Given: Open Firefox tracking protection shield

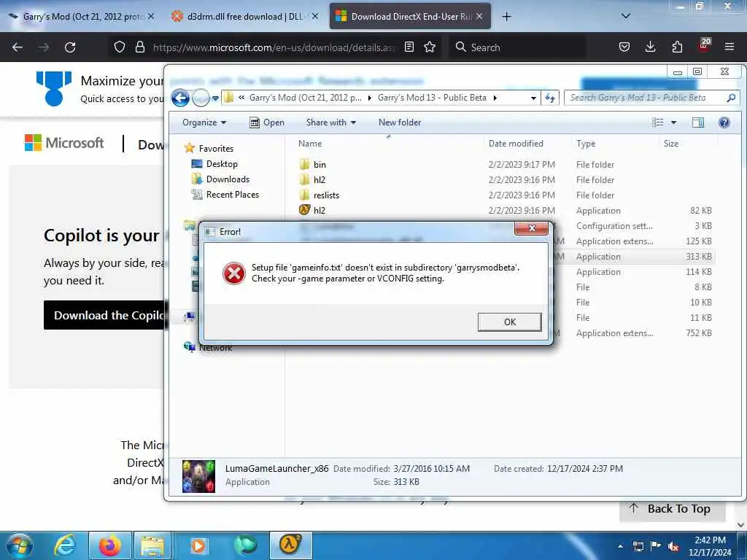Looking at the screenshot, I should click(120, 47).
